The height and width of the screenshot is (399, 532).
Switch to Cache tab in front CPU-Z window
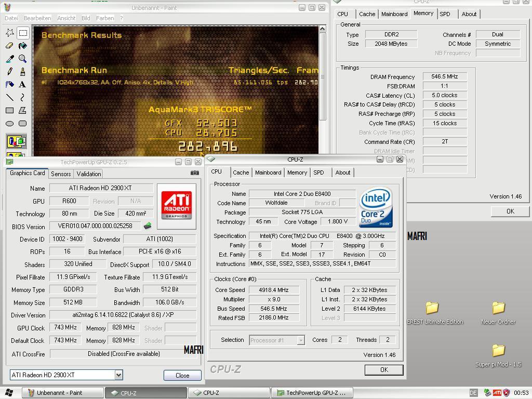pyautogui.click(x=241, y=172)
